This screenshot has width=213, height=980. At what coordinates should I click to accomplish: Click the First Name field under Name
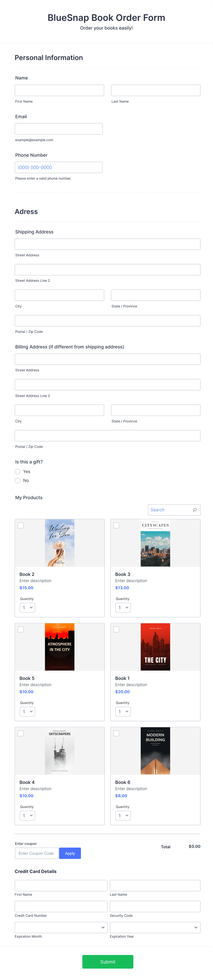coord(59,90)
